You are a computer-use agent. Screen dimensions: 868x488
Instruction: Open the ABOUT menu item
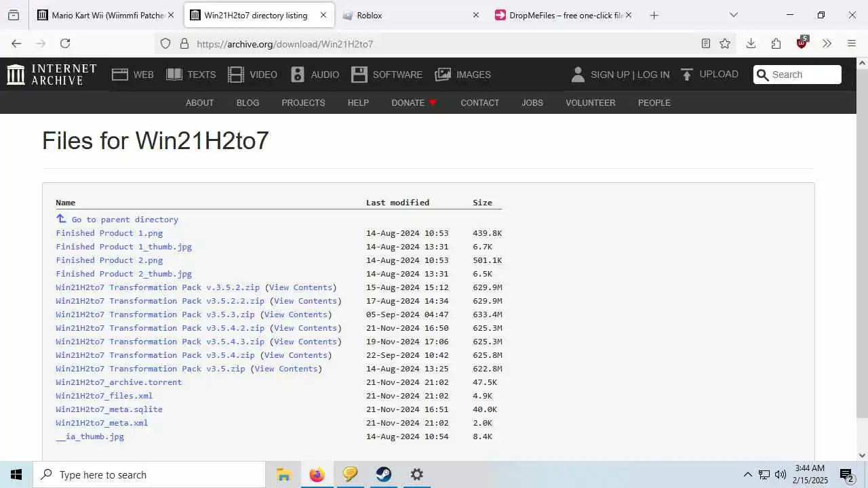click(x=199, y=103)
